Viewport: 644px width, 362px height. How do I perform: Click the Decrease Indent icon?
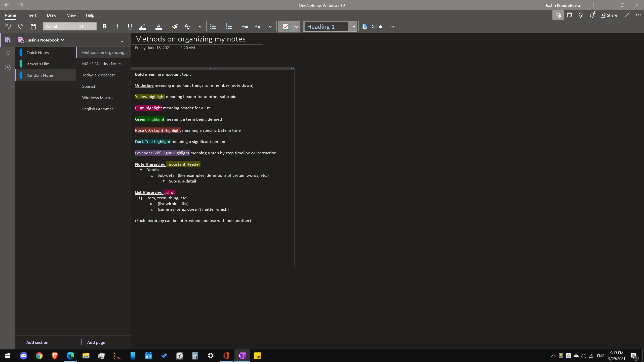pos(245,26)
